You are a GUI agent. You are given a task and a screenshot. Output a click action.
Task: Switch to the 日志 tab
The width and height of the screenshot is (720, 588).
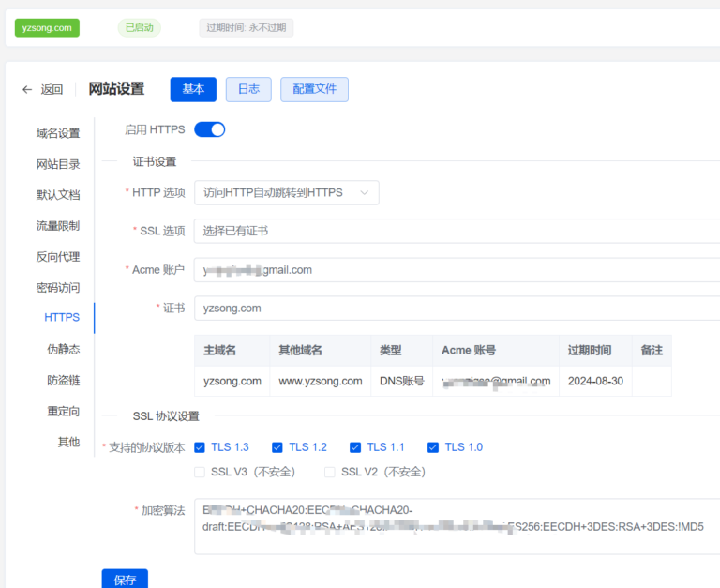pos(248,89)
